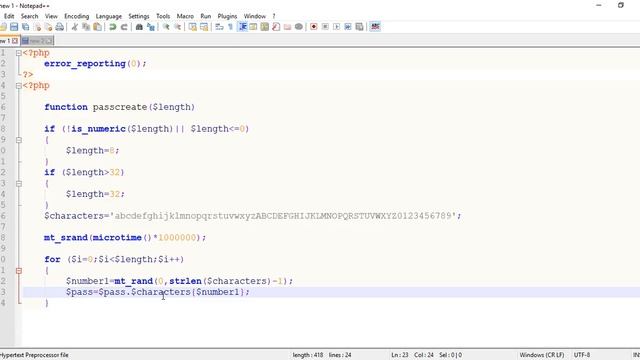Viewport: 640px width, 360px height.
Task: Toggle the Word Wrap icon
Action: pyautogui.click(x=220, y=27)
